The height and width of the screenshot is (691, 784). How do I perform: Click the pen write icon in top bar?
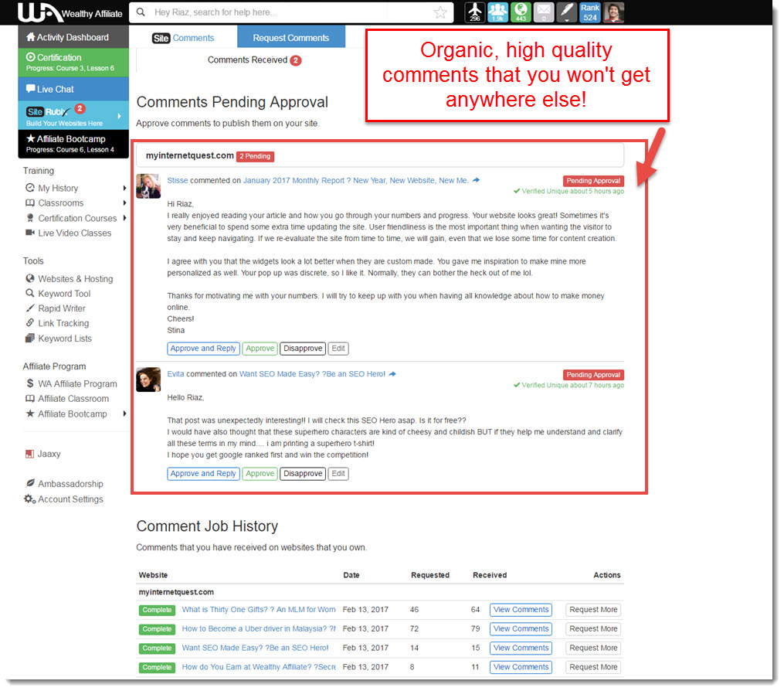pos(566,12)
